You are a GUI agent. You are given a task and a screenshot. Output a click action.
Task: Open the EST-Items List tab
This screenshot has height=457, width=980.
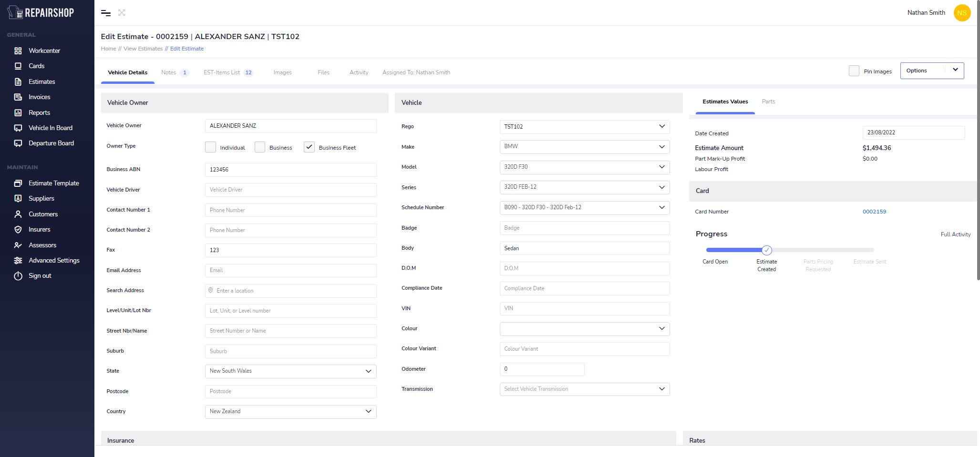228,72
